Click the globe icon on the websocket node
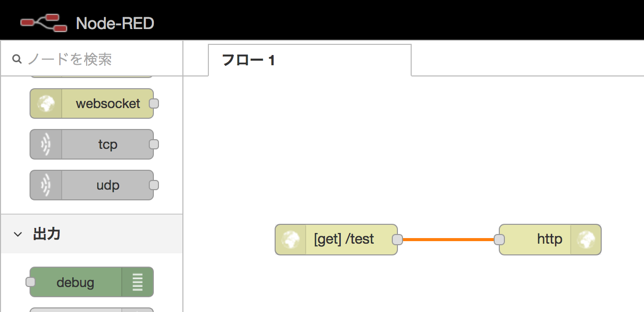Screen dimensions: 644x312 pyautogui.click(x=46, y=103)
